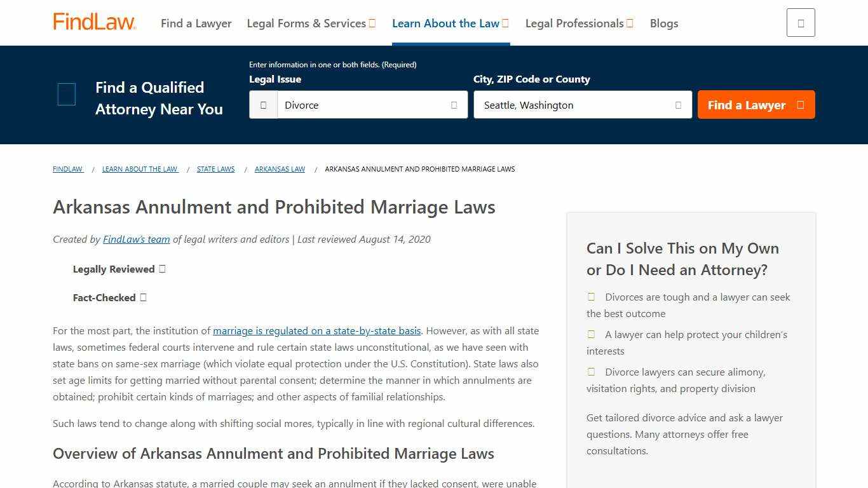Click the Find a Lawyer orange button
This screenshot has height=488, width=868.
756,105
